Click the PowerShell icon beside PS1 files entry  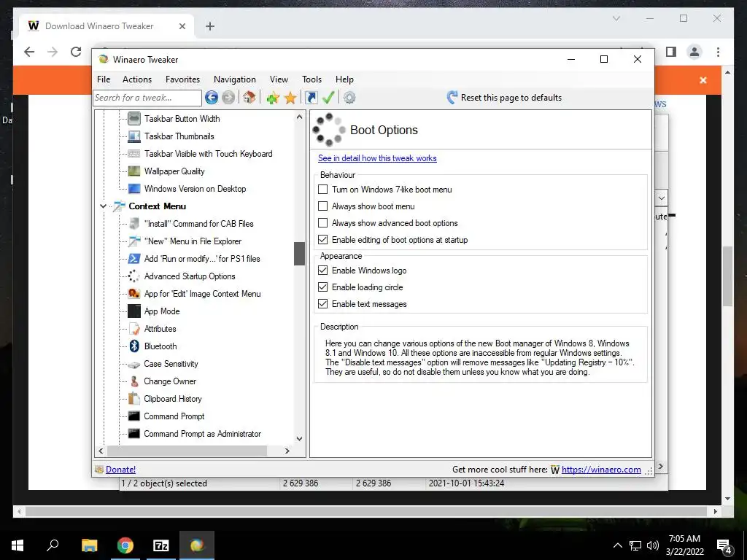134,259
